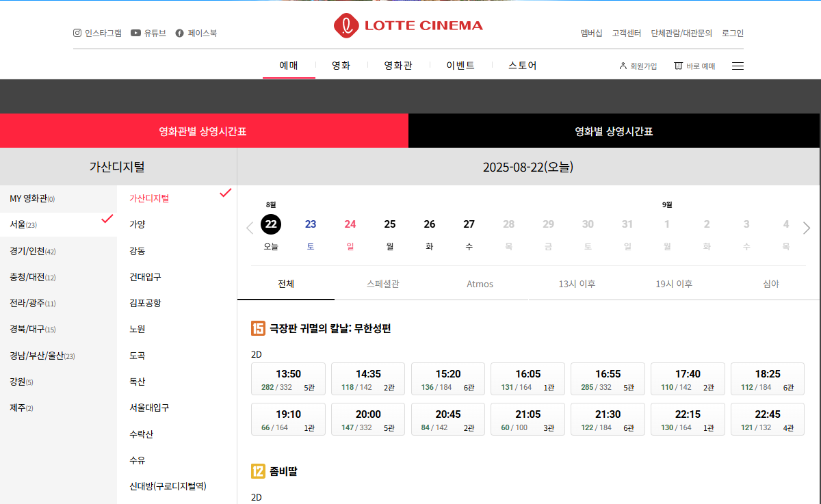The height and width of the screenshot is (504, 821).
Task: Select the Atmos filter tab
Action: [x=480, y=284]
